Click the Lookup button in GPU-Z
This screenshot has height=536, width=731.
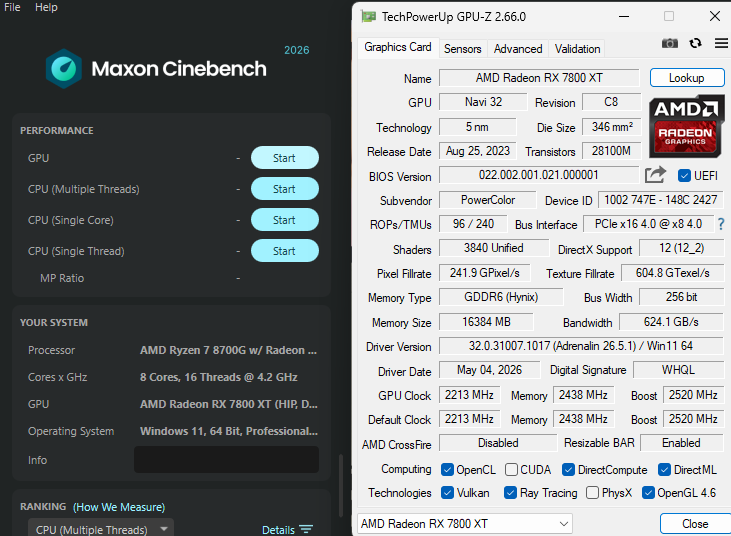click(687, 78)
